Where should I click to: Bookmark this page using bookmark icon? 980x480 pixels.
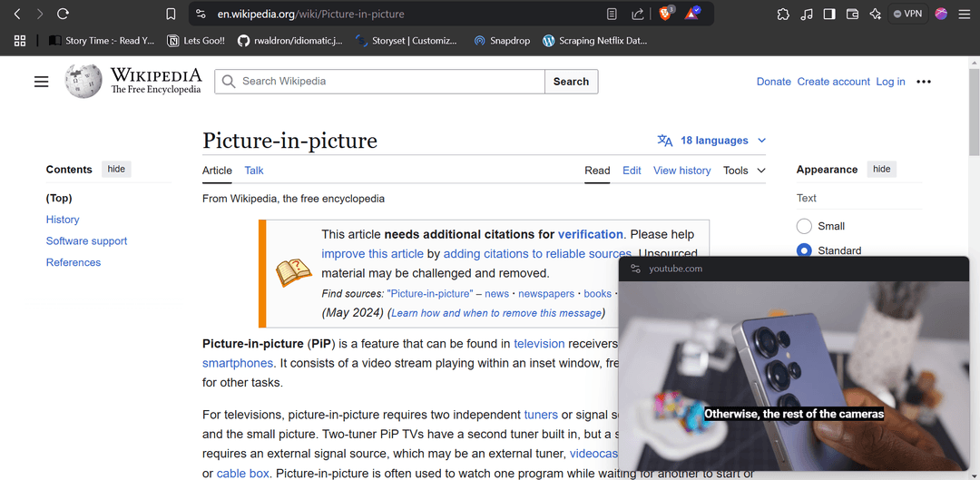tap(171, 14)
